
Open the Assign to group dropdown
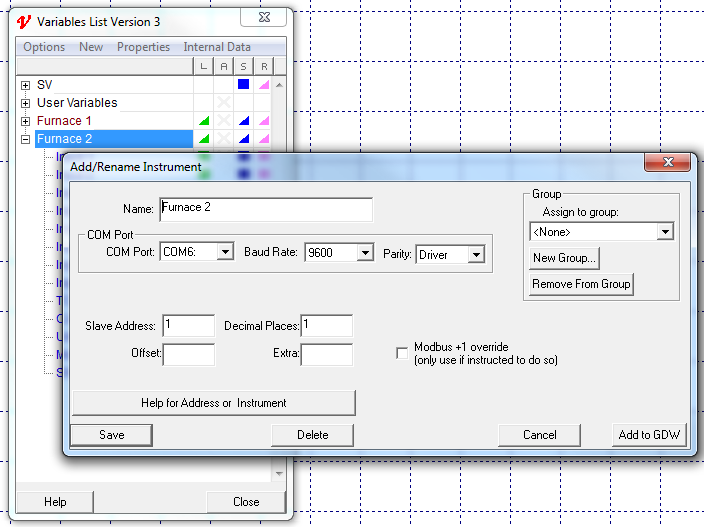[x=665, y=232]
